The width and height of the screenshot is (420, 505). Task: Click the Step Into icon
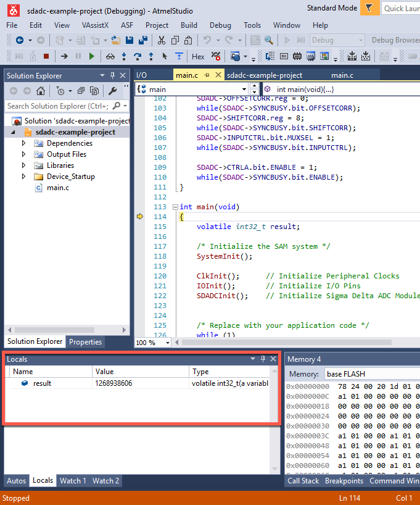point(124,57)
